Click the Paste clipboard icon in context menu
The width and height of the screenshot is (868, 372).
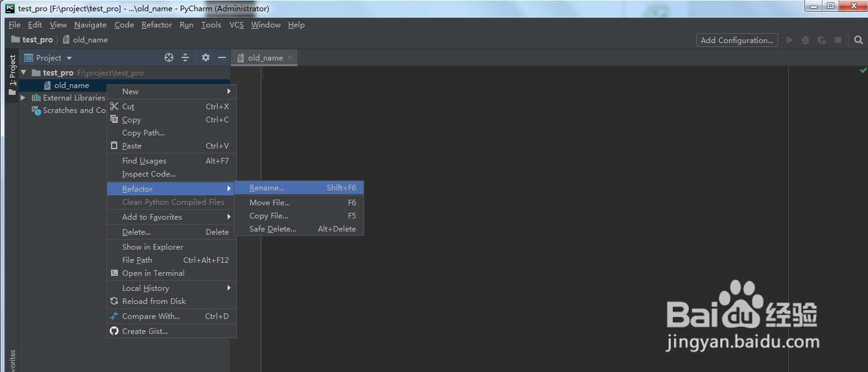(x=114, y=145)
